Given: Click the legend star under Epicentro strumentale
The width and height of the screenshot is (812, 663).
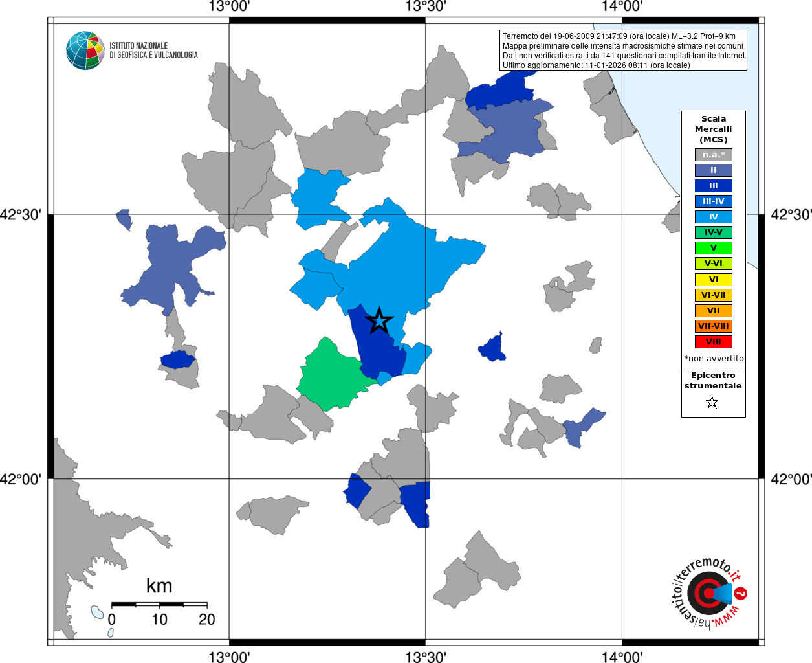Looking at the screenshot, I should click(712, 403).
